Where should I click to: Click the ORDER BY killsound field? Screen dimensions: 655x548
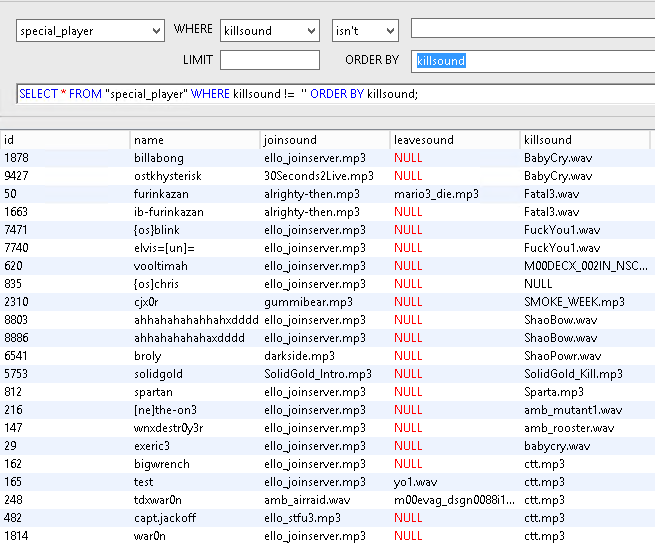534,61
